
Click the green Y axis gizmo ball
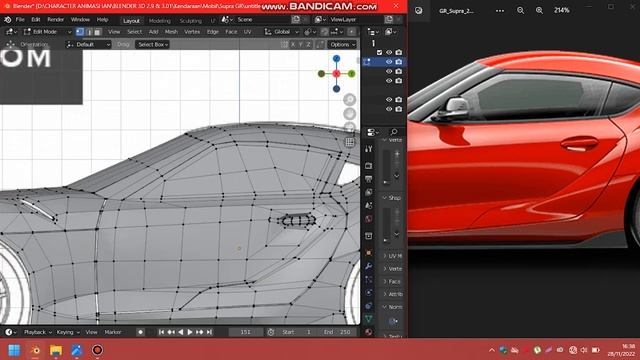pyautogui.click(x=351, y=74)
